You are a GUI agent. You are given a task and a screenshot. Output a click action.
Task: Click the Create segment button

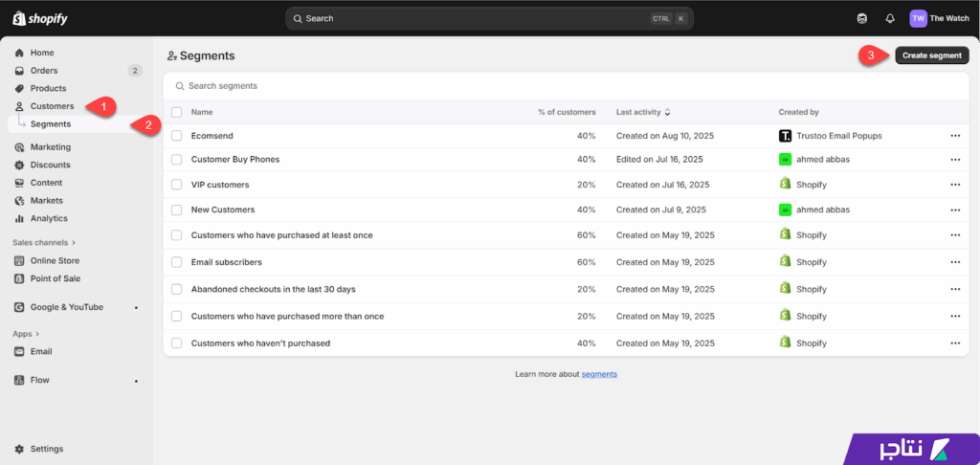pyautogui.click(x=931, y=55)
